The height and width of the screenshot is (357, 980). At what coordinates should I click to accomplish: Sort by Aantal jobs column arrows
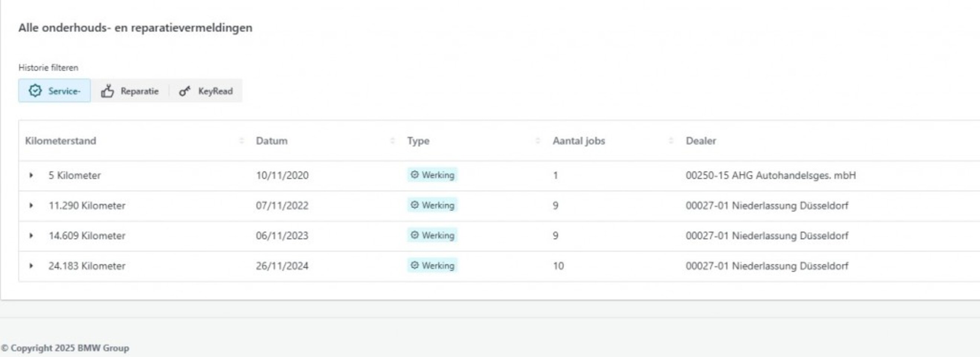point(671,141)
